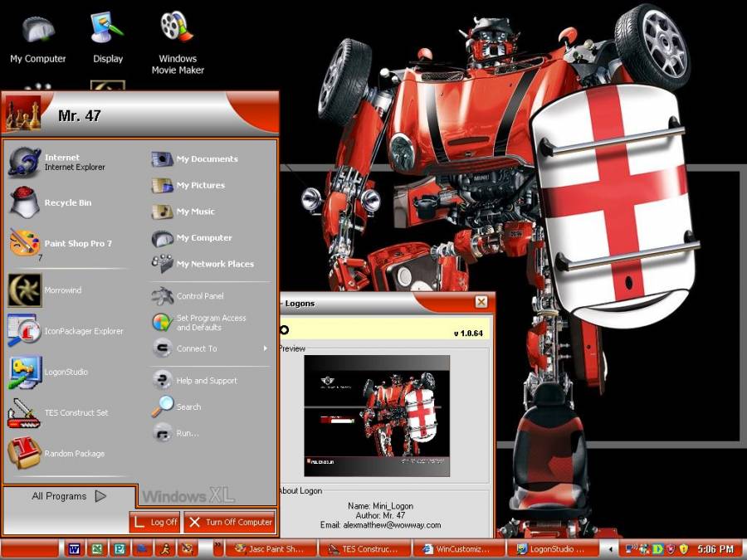747x560 pixels.
Task: Expand hidden system tray icons arrow
Action: coord(610,549)
